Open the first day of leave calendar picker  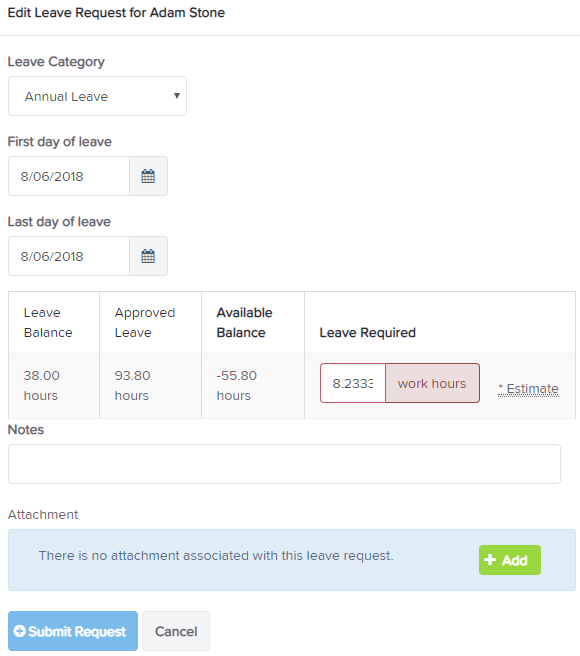click(x=148, y=176)
